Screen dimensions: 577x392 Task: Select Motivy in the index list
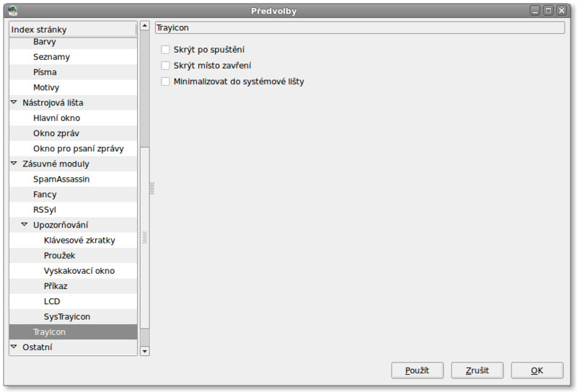click(x=46, y=87)
